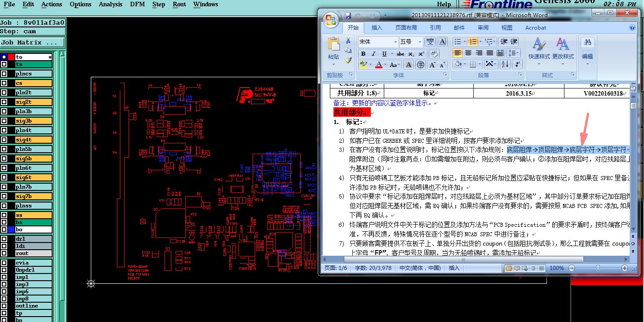The width and height of the screenshot is (644, 322).
Task: Click the phonetic guide (wén) icon
Action: pyautogui.click(x=430, y=42)
